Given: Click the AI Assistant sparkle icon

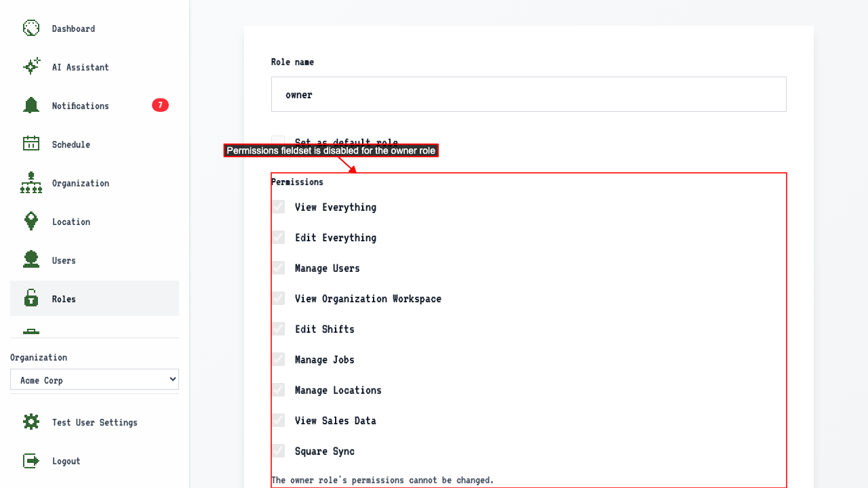Looking at the screenshot, I should pyautogui.click(x=31, y=67).
